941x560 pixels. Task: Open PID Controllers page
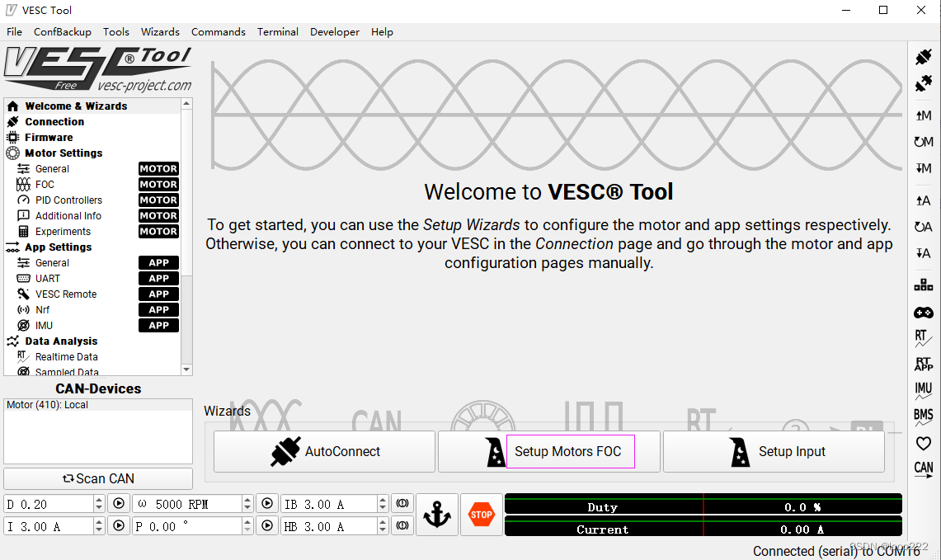click(92, 200)
